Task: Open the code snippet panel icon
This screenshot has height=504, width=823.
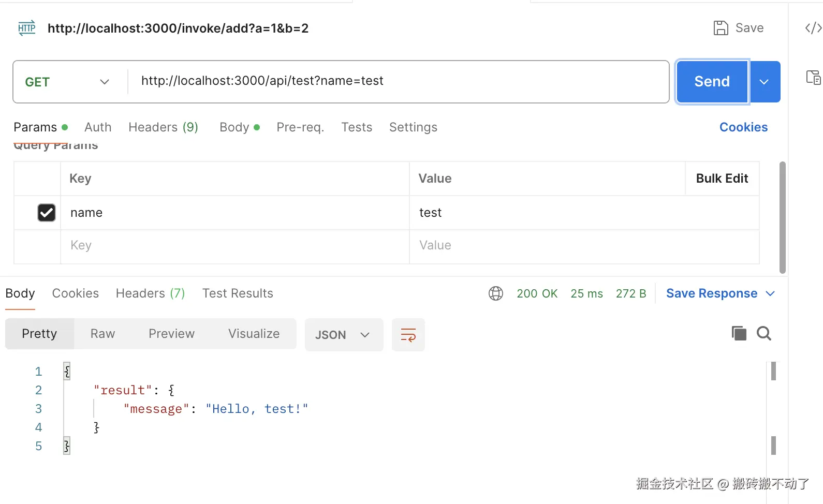Action: tap(813, 28)
